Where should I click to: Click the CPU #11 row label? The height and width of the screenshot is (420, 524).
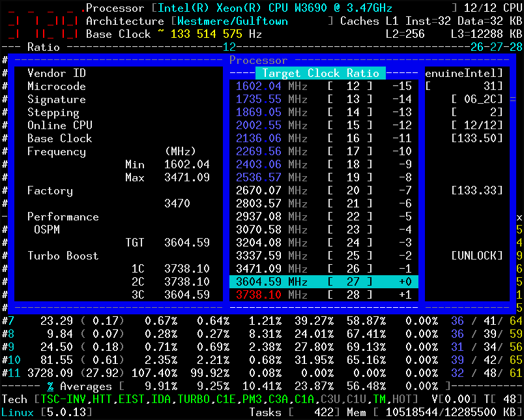pyautogui.click(x=11, y=373)
